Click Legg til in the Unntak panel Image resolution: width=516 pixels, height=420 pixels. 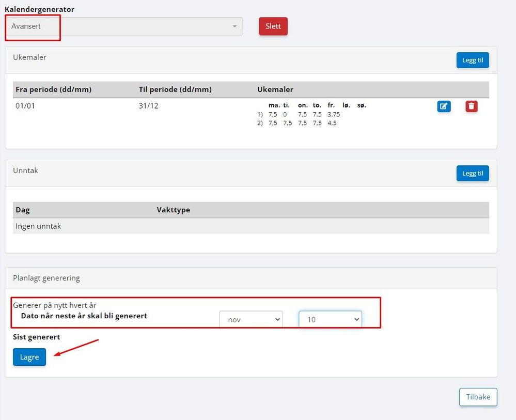pyautogui.click(x=473, y=174)
